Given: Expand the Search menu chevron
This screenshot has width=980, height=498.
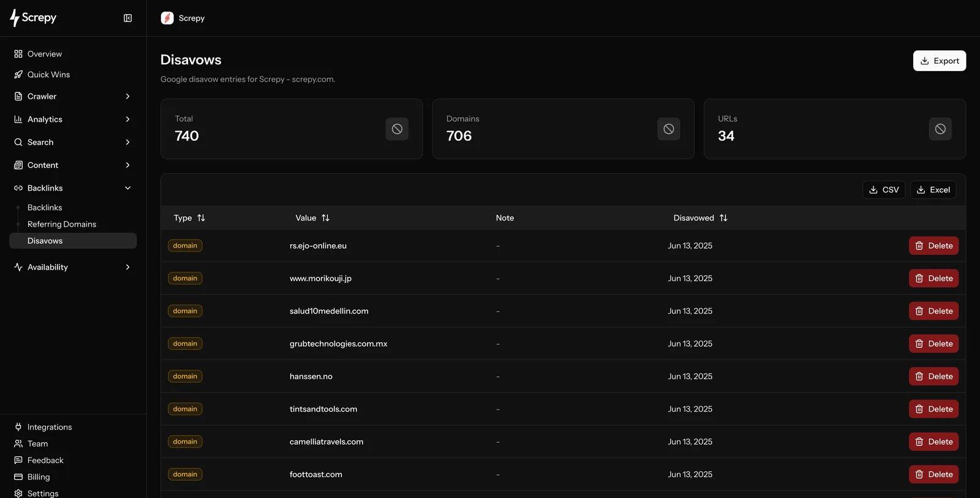Looking at the screenshot, I should pos(127,142).
